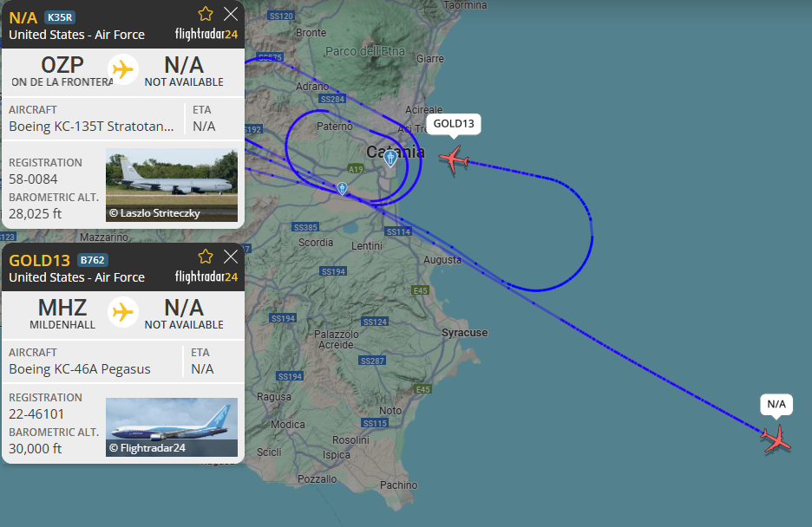Screen dimensions: 812x527
Task: Favorite the K35R flight with the star
Action: click(206, 14)
